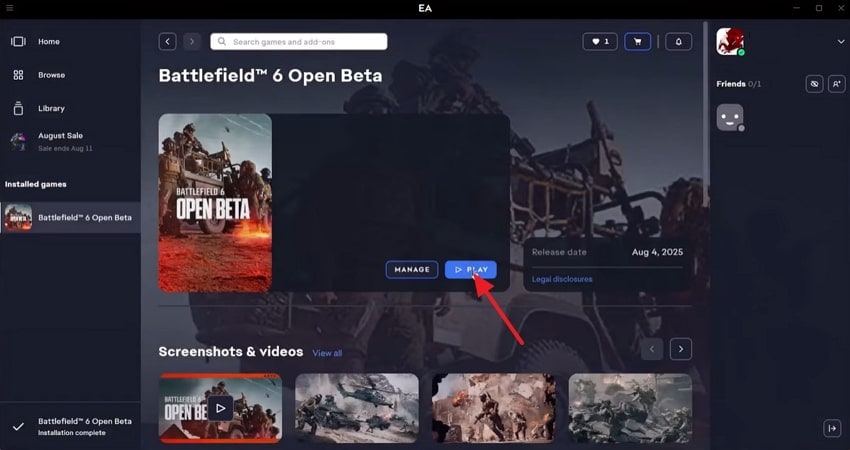
Task: Open notifications bell
Action: [678, 42]
